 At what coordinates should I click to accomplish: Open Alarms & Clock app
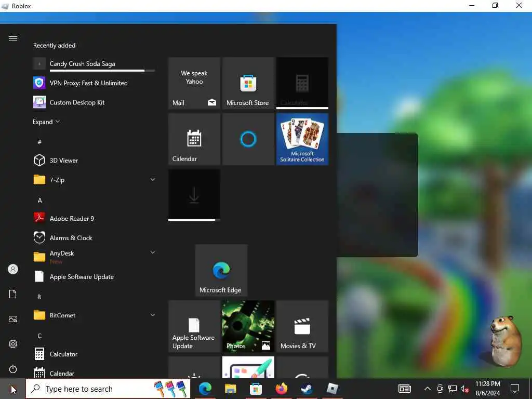coord(94,238)
